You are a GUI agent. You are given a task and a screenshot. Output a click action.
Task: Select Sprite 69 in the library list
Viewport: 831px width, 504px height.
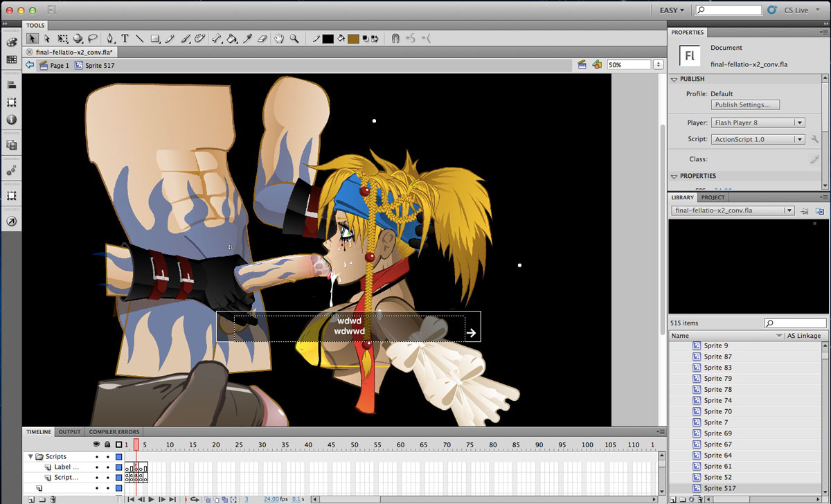tap(717, 433)
